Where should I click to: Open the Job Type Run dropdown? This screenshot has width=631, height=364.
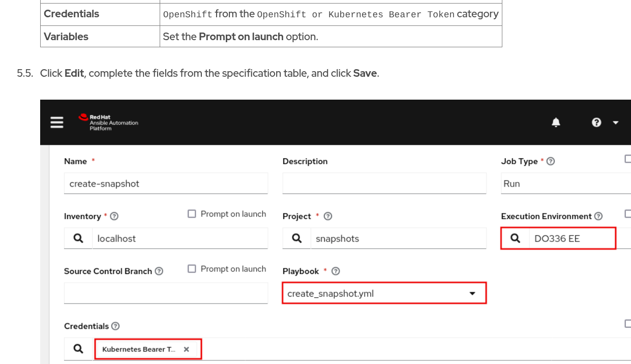564,184
